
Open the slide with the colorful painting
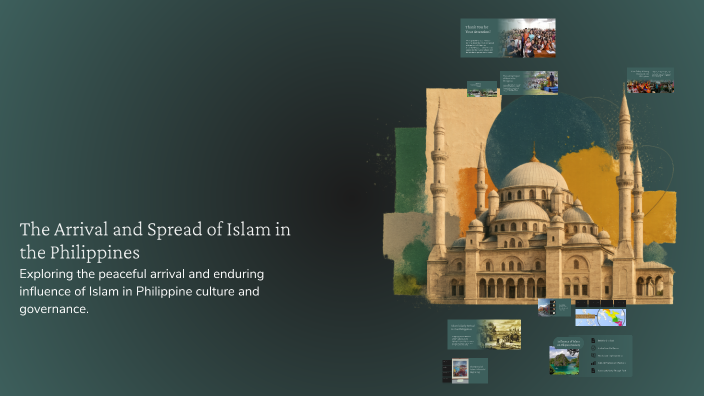pyautogui.click(x=465, y=371)
